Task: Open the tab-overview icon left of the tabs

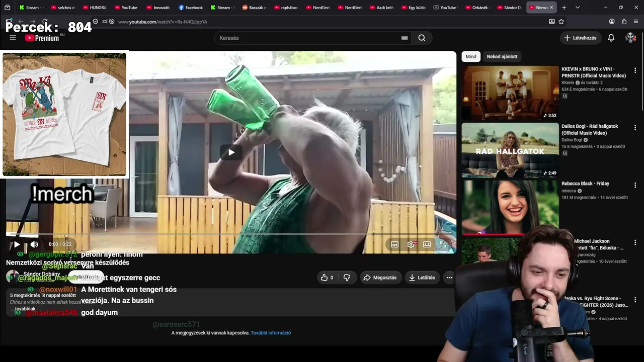Action: pos(8,8)
